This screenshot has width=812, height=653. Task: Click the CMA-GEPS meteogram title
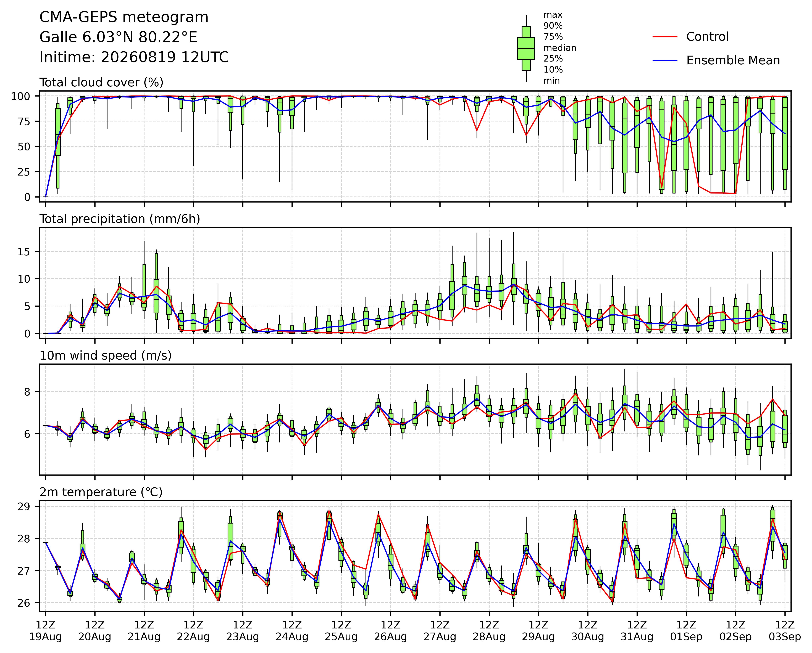tap(124, 18)
